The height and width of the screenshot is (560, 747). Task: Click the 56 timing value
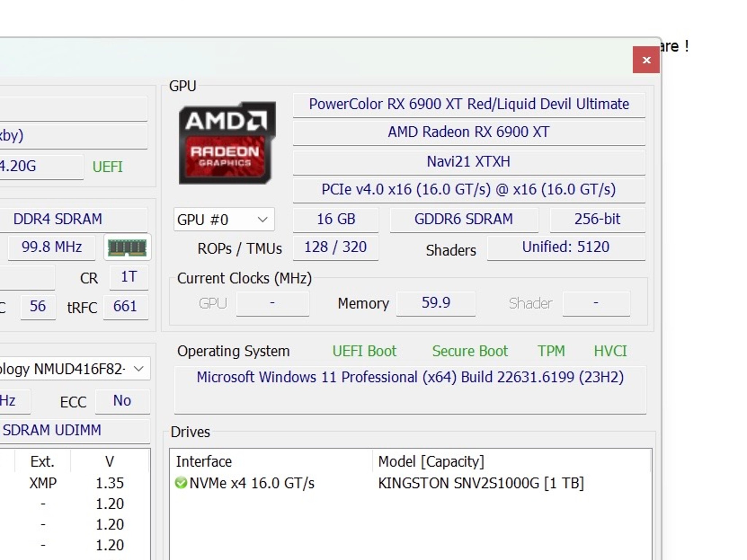click(x=38, y=307)
